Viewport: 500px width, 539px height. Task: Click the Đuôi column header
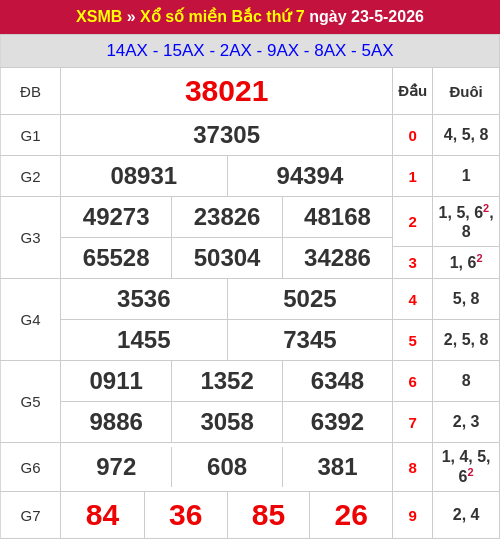coord(466,92)
